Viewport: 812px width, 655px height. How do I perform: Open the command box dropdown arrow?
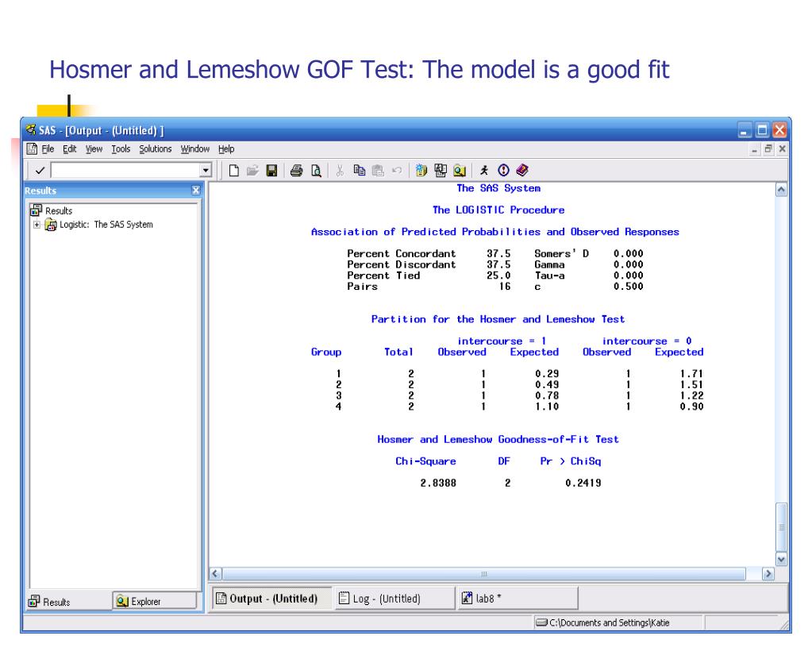(x=206, y=171)
